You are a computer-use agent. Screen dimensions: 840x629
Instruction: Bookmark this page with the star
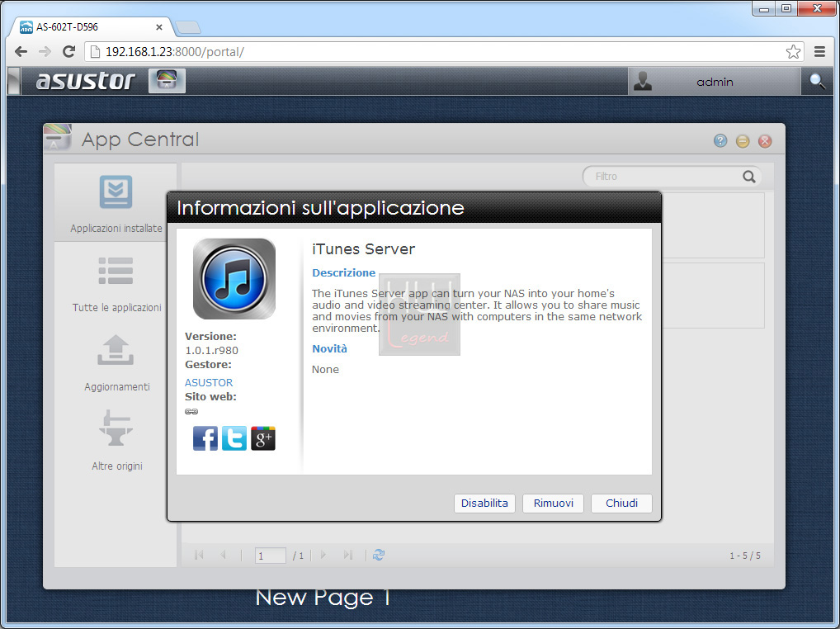pos(794,51)
